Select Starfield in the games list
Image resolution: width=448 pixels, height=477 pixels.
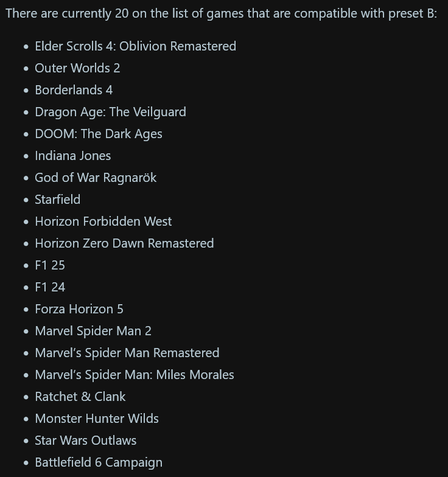[58, 200]
